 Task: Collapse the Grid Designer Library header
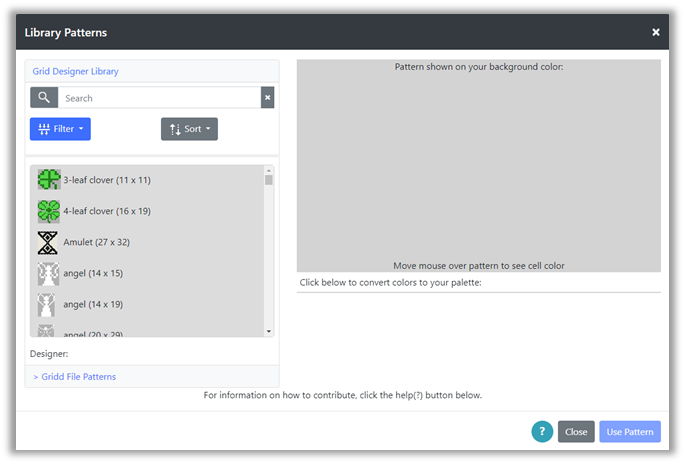coord(76,71)
